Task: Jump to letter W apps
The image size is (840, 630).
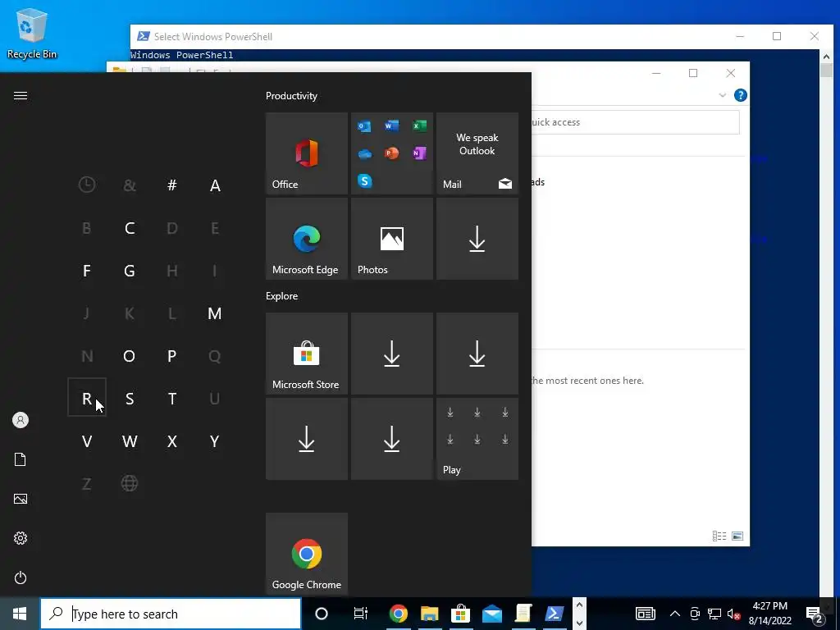Action: click(x=130, y=441)
